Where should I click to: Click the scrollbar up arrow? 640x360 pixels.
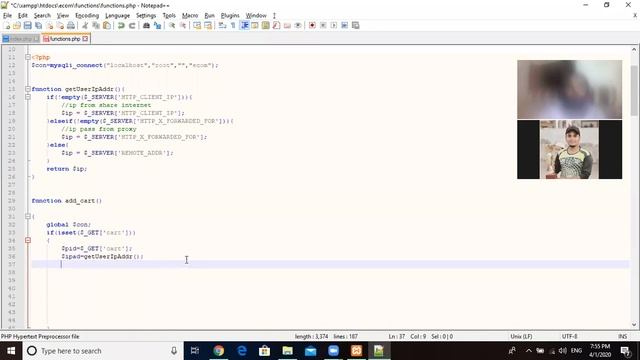pyautogui.click(x=634, y=49)
